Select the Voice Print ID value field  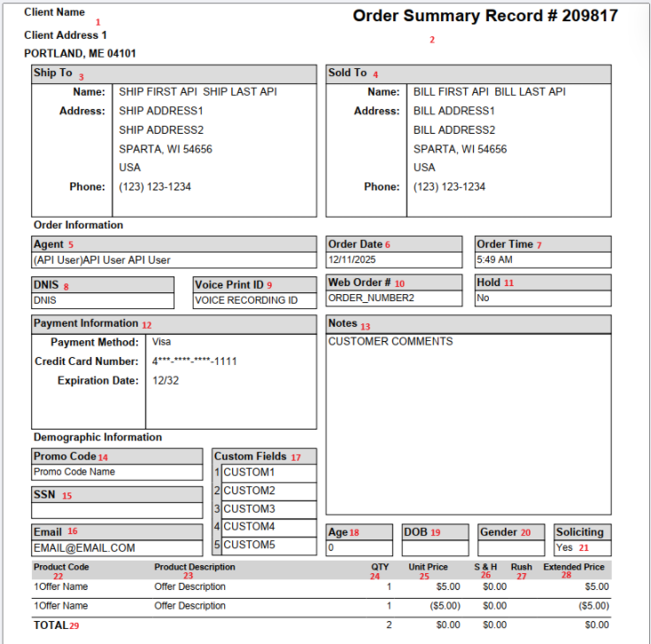click(x=255, y=300)
